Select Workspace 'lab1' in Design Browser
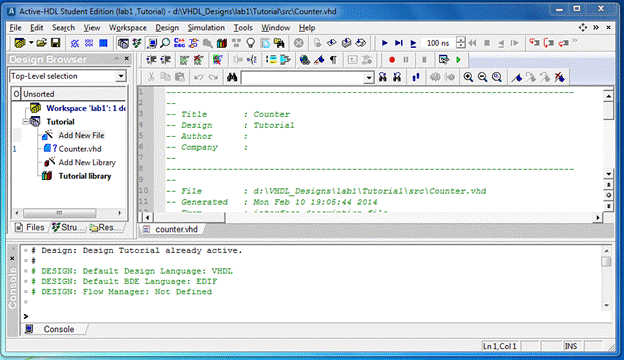The image size is (624, 360). tap(86, 108)
